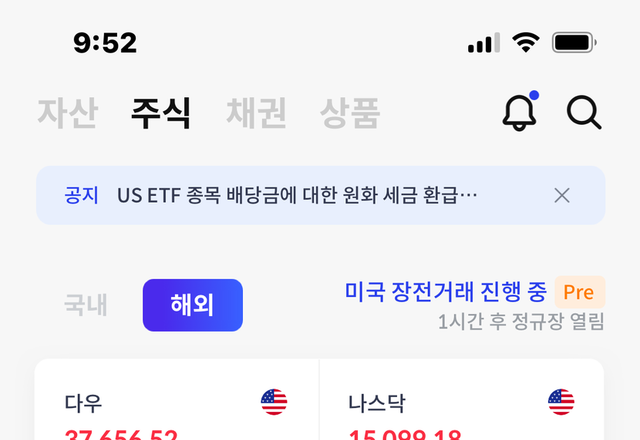Select the 주식 tab
Screen dimensions: 640x440
point(161,113)
